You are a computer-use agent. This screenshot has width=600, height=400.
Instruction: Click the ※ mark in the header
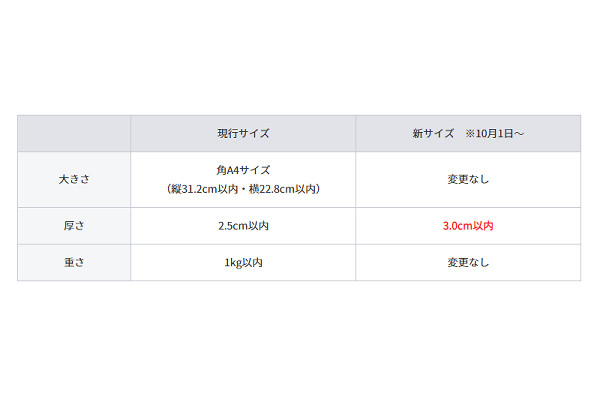[470, 133]
